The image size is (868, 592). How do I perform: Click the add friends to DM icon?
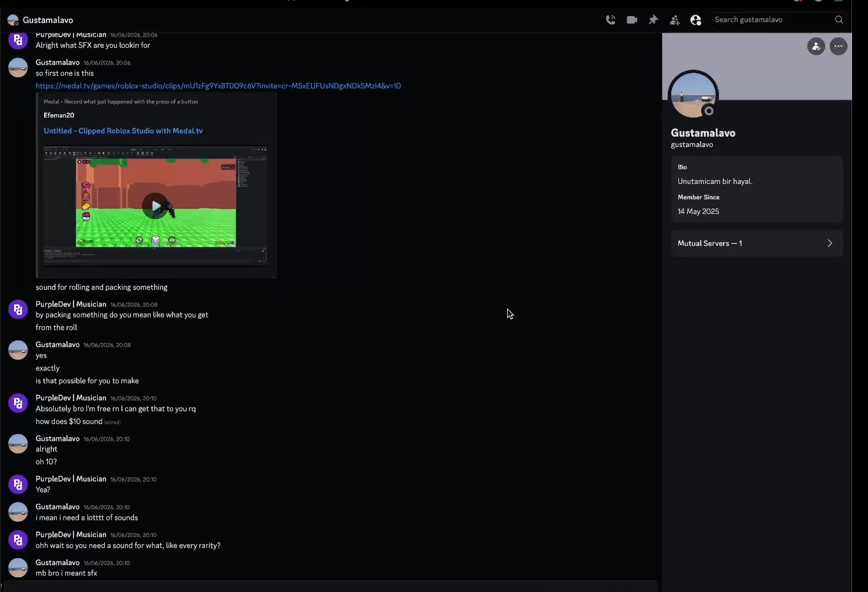point(674,20)
